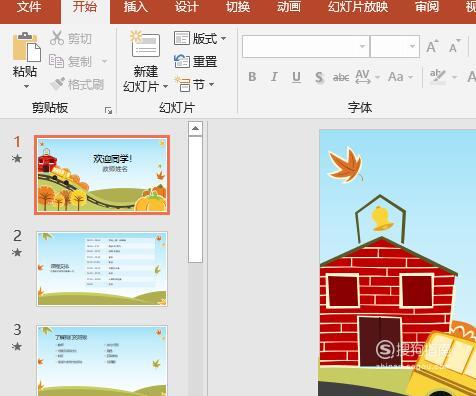
Task: Click the decrease font size icon
Action: point(454,46)
